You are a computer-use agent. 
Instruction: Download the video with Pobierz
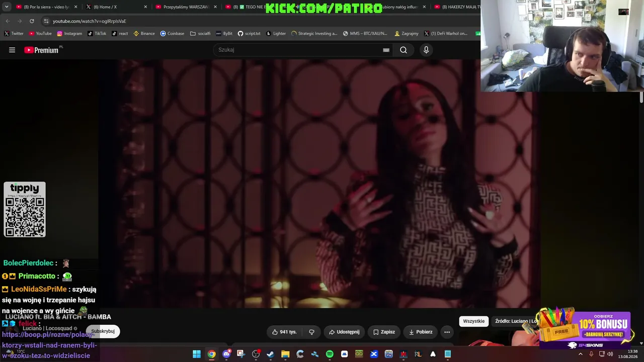point(421,332)
